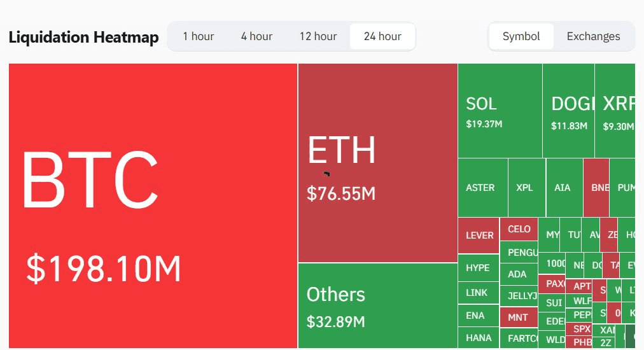Screen dimensions: 644x350
Task: Select the XPL heatmap tile
Action: (x=526, y=188)
